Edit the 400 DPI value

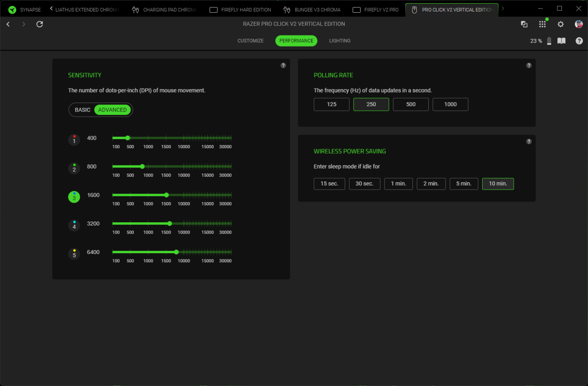tap(92, 138)
